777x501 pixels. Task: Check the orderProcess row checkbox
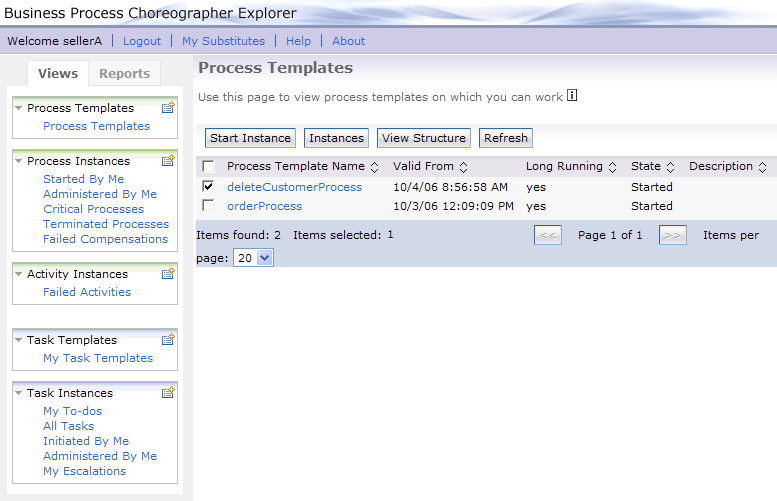209,205
